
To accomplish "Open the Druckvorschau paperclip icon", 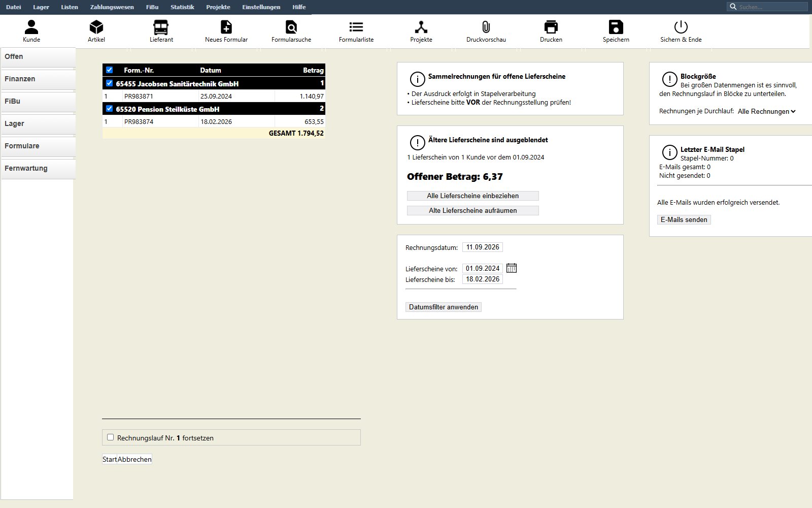I will 486,27.
